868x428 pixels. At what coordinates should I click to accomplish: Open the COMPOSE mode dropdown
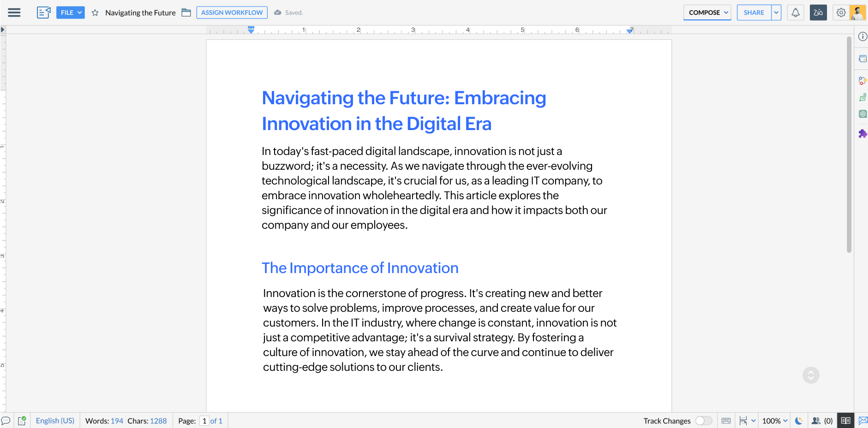[x=707, y=12]
